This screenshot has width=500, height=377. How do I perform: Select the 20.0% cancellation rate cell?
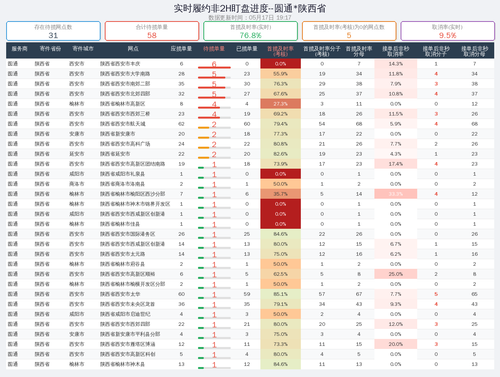tap(396, 344)
